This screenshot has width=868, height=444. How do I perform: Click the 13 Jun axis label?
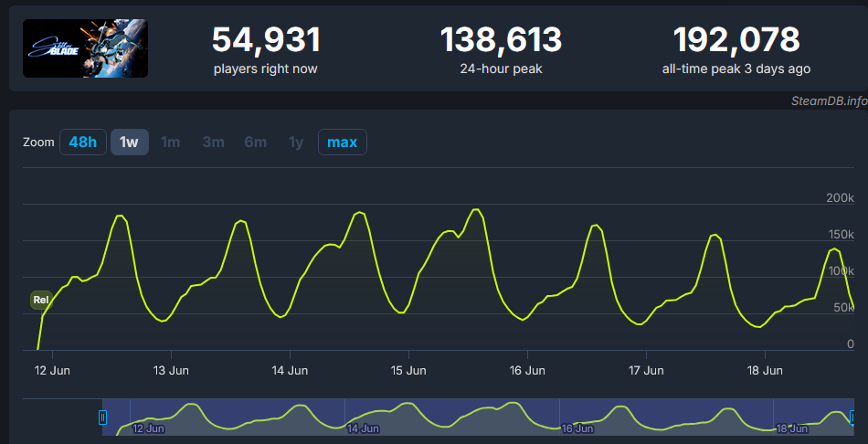171,370
